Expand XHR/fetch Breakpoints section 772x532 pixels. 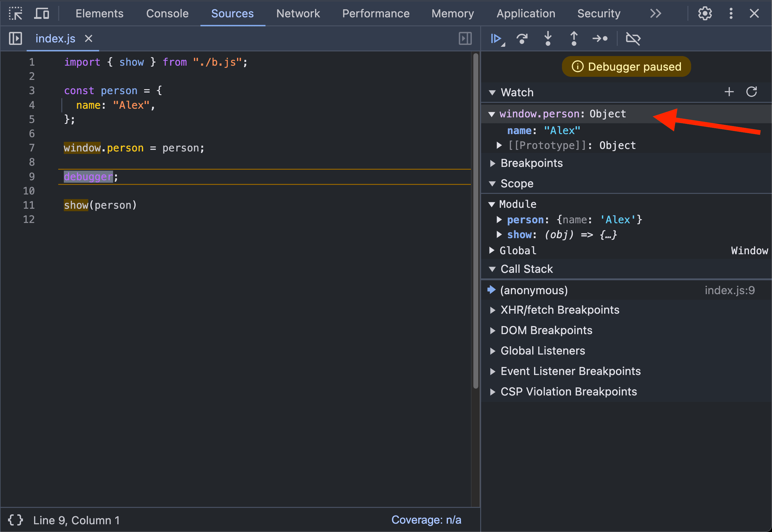point(493,310)
